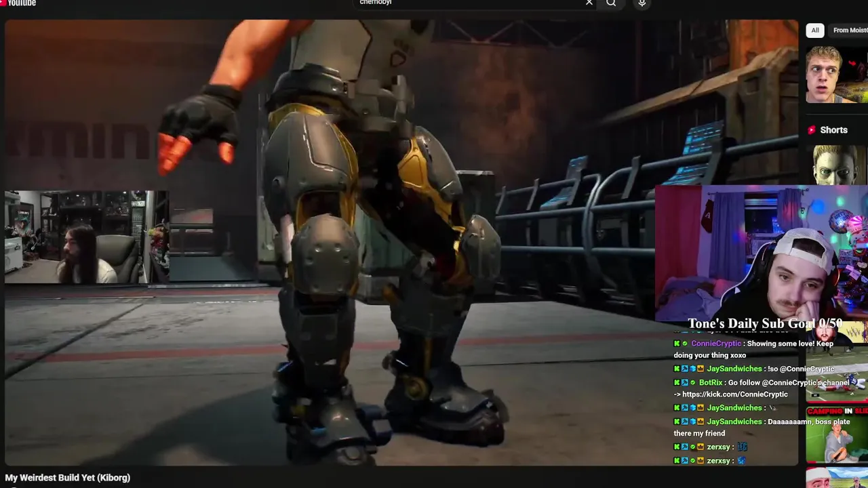
Task: Click the last zerxsy username in chat
Action: (718, 461)
